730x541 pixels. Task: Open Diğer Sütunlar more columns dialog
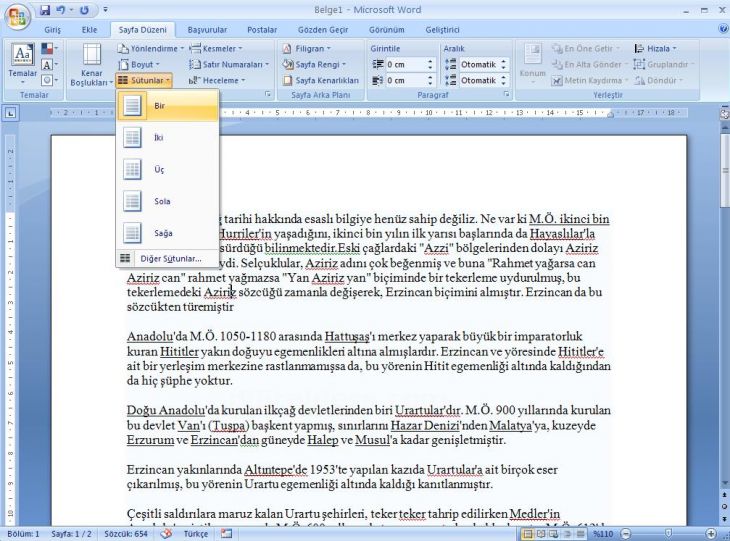click(x=168, y=258)
